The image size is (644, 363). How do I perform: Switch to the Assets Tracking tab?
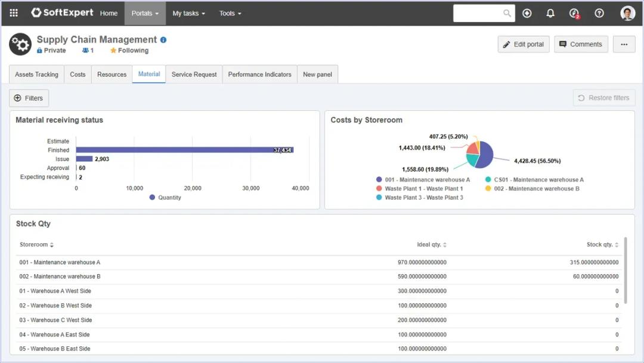pos(36,75)
